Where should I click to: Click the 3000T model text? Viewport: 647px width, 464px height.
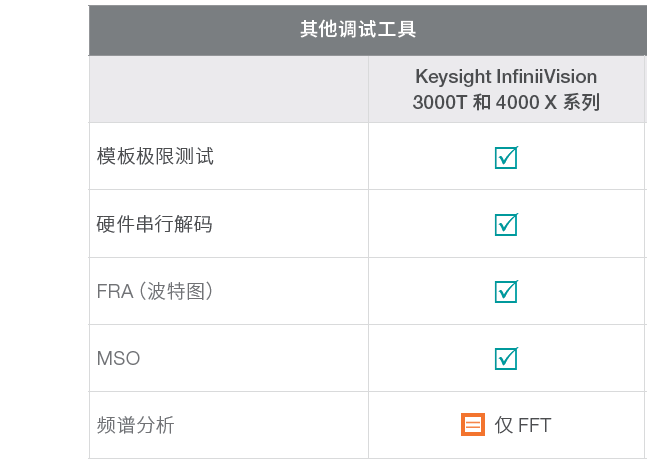440,102
